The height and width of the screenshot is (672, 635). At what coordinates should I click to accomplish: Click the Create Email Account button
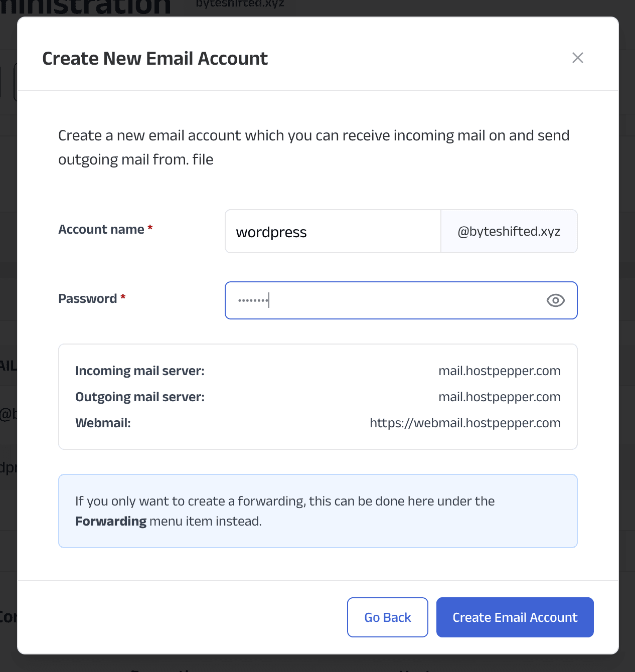point(515,617)
